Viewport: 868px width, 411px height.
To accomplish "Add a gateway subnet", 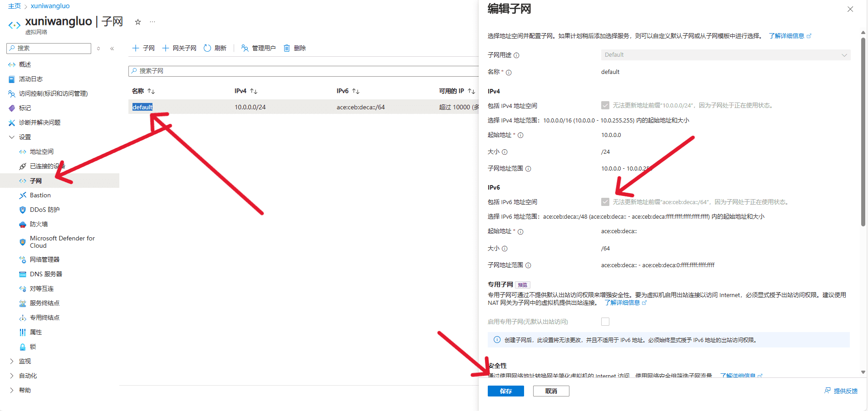I will click(179, 48).
